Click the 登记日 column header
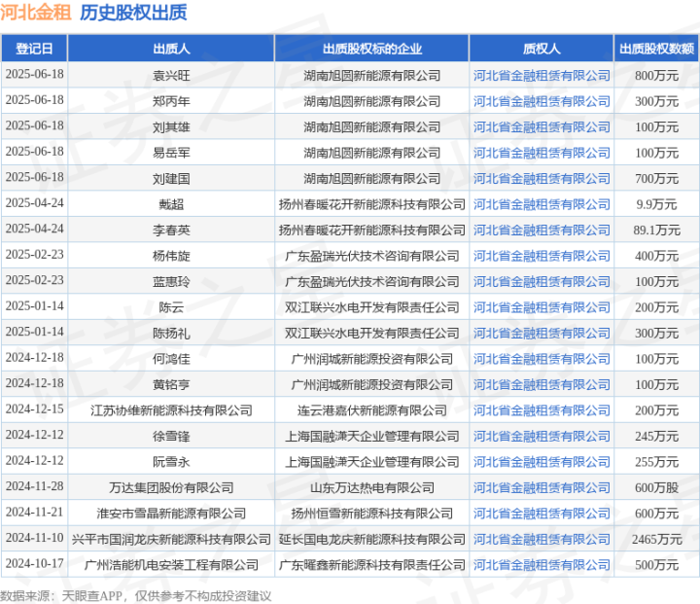Image resolution: width=700 pixels, height=604 pixels. click(x=34, y=49)
